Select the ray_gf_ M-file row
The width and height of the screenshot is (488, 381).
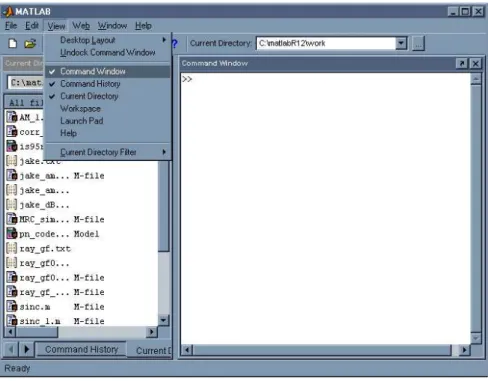[82, 292]
